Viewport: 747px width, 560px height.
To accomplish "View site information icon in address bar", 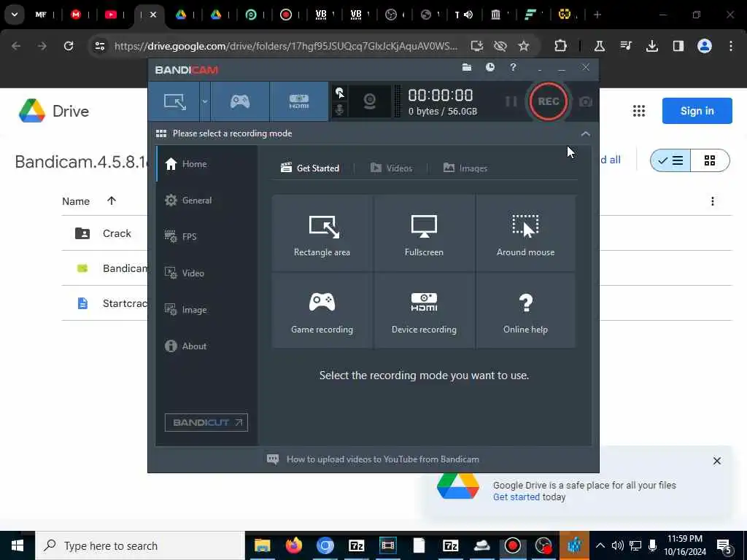I will click(99, 46).
